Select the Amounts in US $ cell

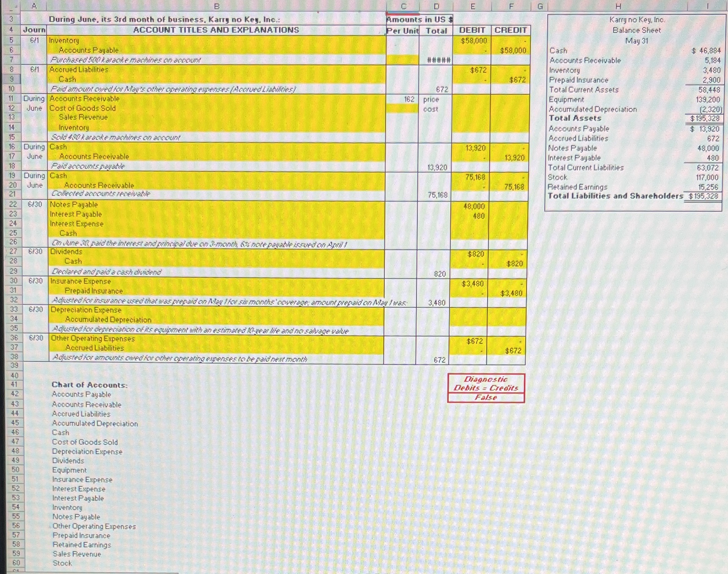pos(419,19)
